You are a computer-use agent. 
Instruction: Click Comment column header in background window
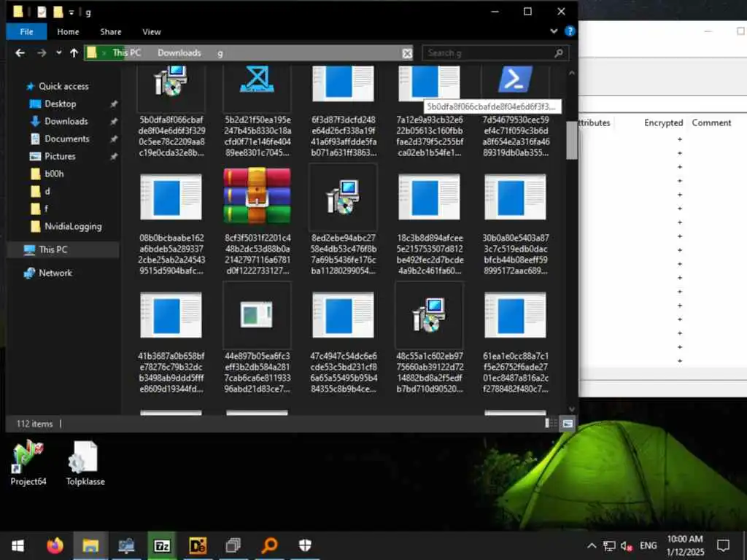point(711,122)
